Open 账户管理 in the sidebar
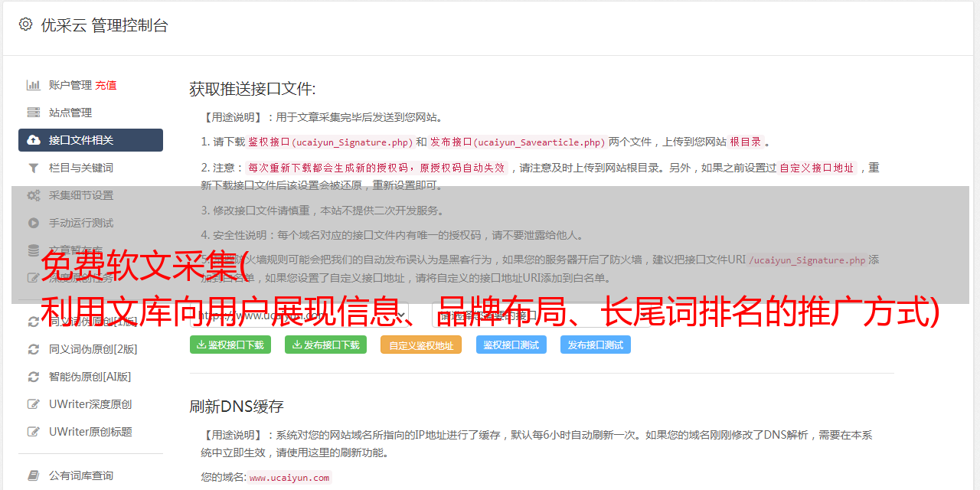This screenshot has width=980, height=490. click(70, 85)
